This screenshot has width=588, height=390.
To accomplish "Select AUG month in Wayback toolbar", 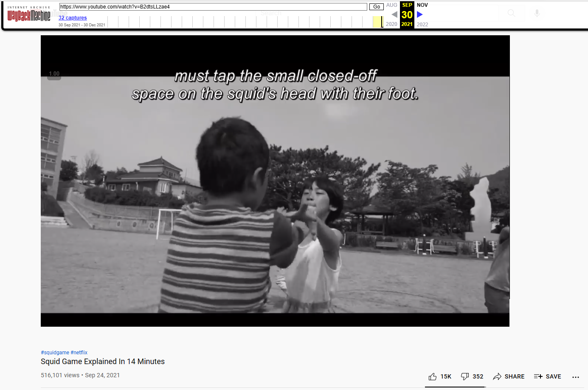I will (x=392, y=5).
